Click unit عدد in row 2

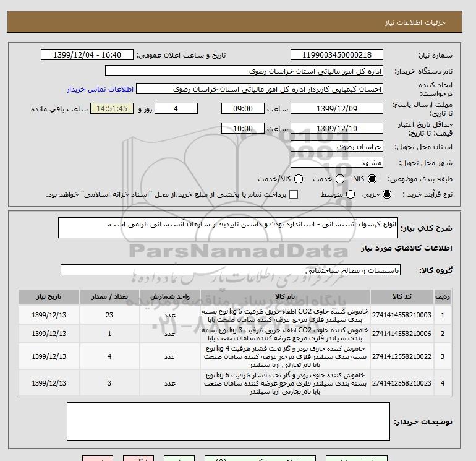coord(170,334)
